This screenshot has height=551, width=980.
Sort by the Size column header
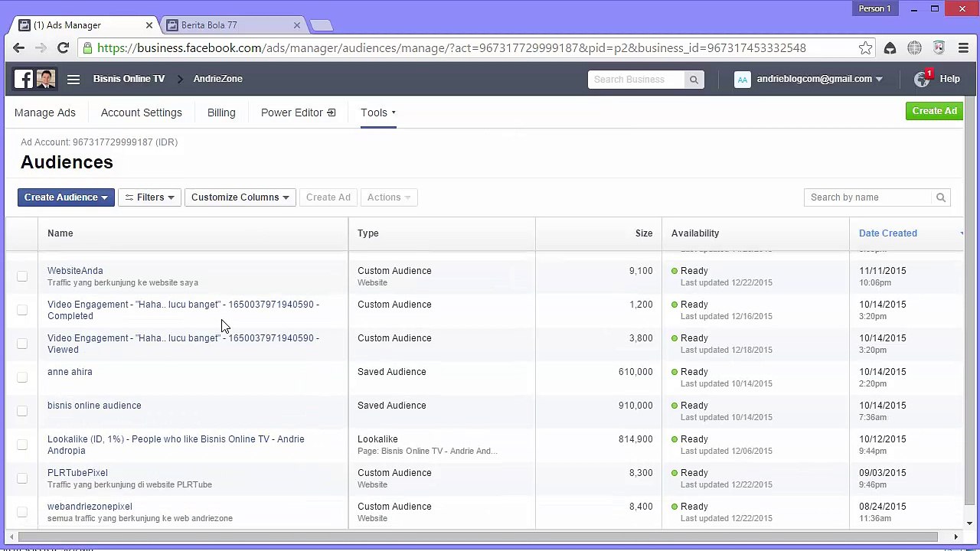click(x=644, y=233)
